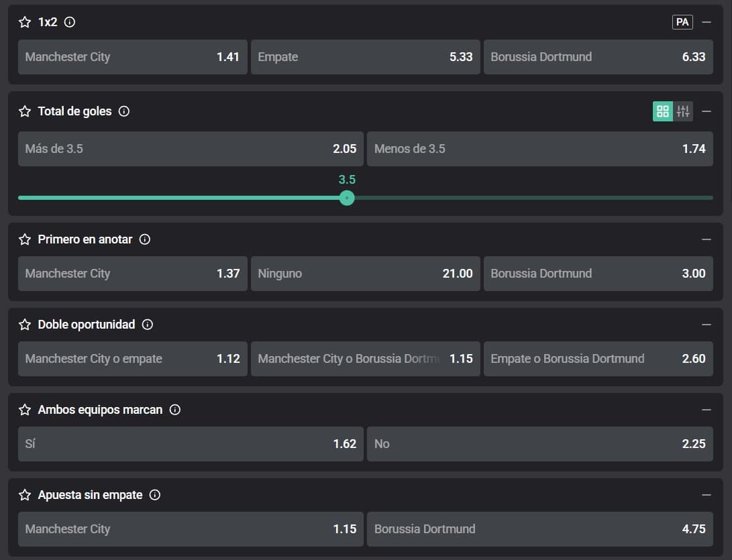Click the 3.5 goals slider handle

347,198
